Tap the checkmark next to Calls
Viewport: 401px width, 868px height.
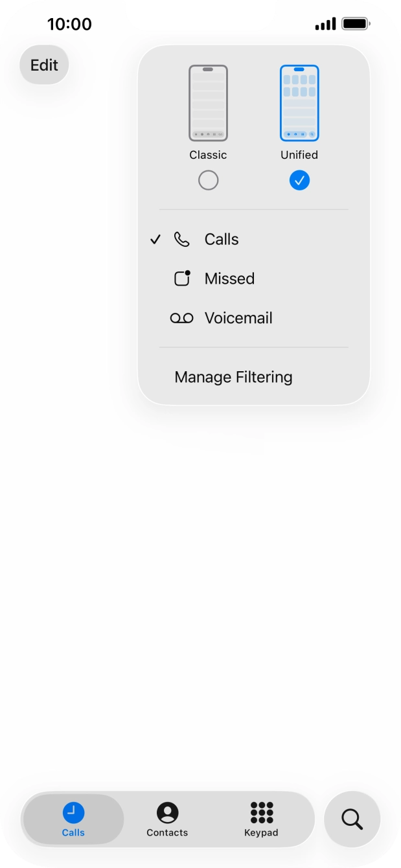pyautogui.click(x=155, y=239)
